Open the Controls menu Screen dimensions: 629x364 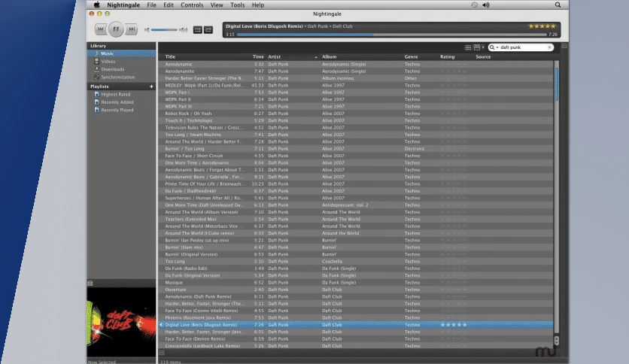[x=192, y=5]
